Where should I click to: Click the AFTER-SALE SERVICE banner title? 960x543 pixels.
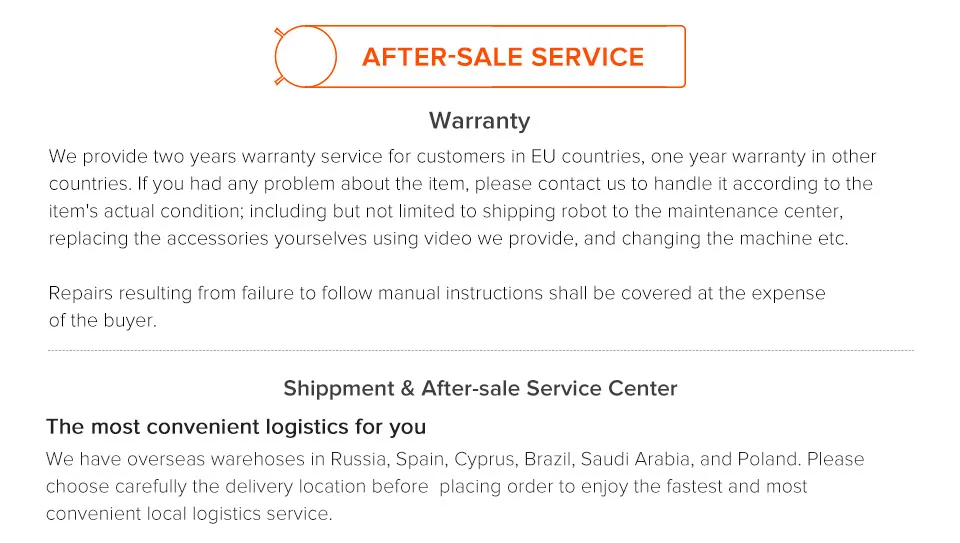(x=503, y=57)
